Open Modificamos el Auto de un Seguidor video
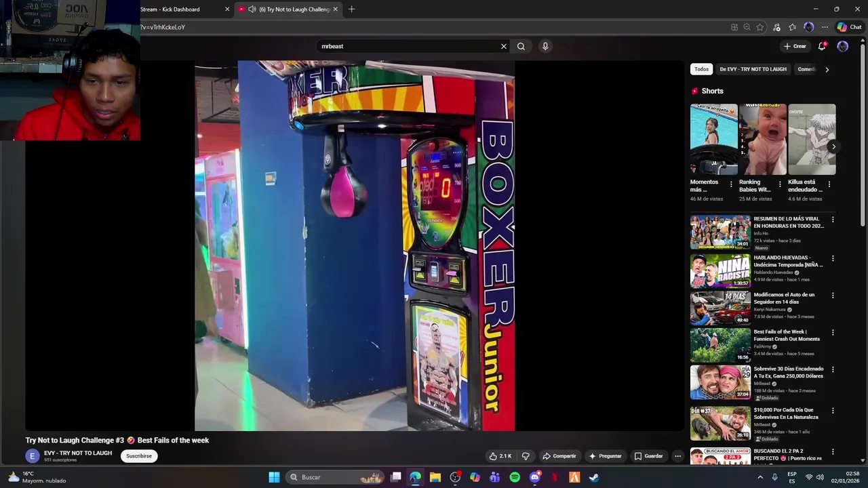 720,308
